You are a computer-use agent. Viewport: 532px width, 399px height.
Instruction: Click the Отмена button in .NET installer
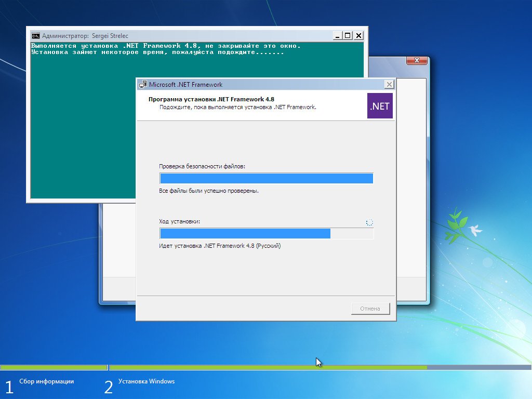pos(370,309)
